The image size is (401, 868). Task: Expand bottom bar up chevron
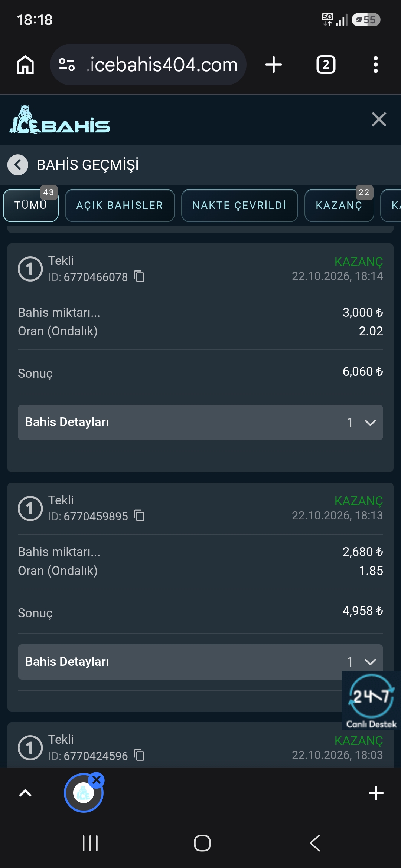25,793
